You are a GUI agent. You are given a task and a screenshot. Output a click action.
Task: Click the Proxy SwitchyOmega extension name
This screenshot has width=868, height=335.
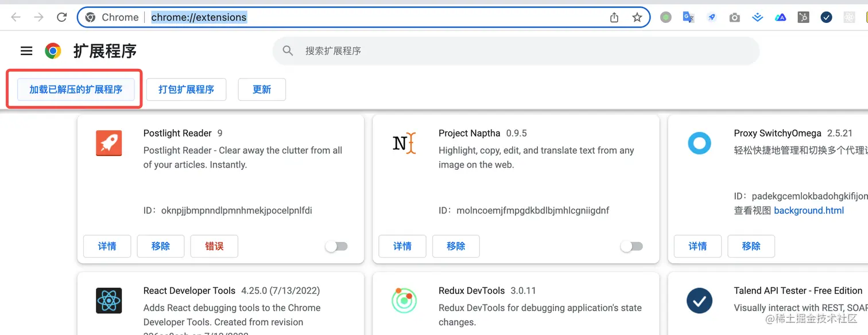click(x=777, y=133)
